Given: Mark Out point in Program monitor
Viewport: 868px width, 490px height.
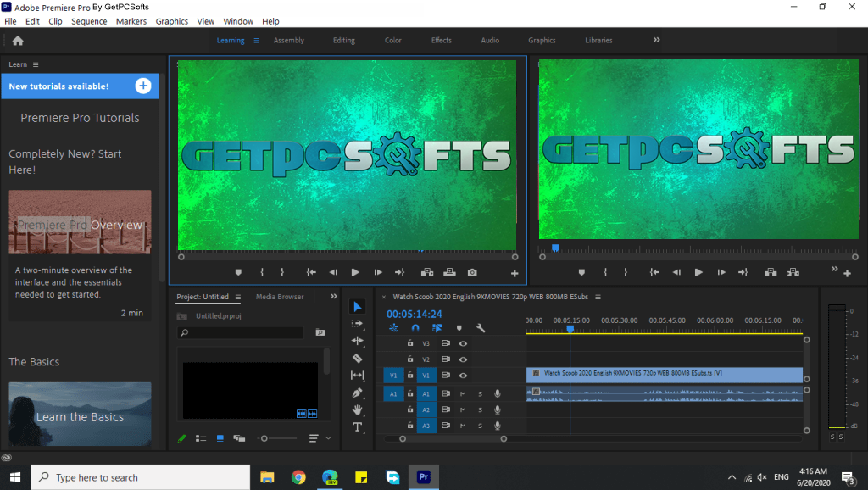Looking at the screenshot, I should pos(626,272).
